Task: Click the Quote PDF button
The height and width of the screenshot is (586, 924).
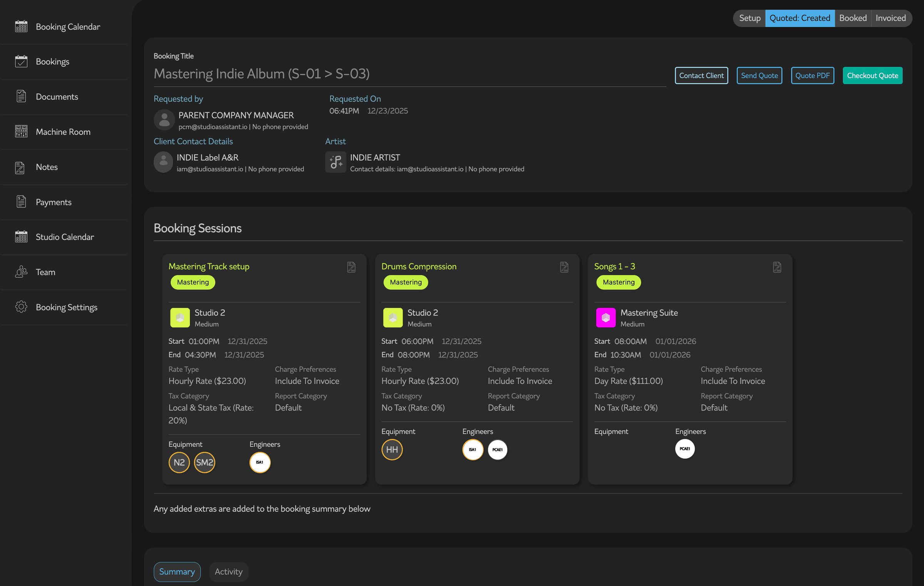Action: (x=812, y=75)
